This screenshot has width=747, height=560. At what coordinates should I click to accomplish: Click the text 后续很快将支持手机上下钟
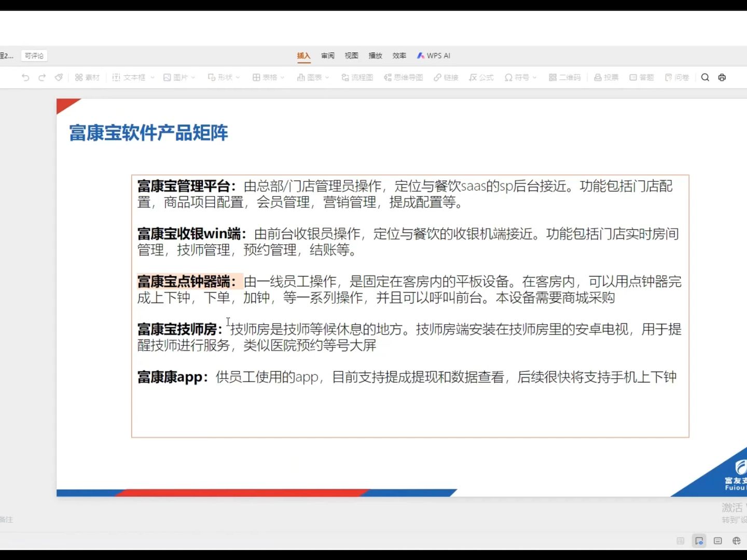click(597, 377)
